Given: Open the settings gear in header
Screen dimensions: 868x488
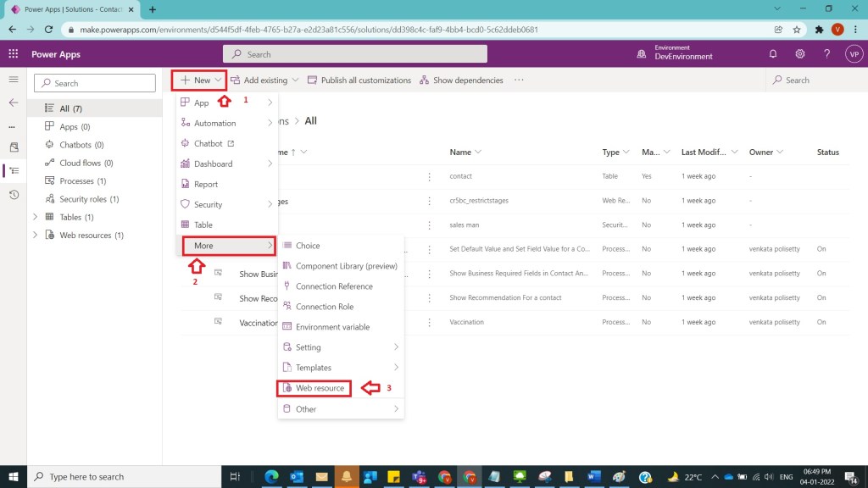Looking at the screenshot, I should click(x=799, y=54).
